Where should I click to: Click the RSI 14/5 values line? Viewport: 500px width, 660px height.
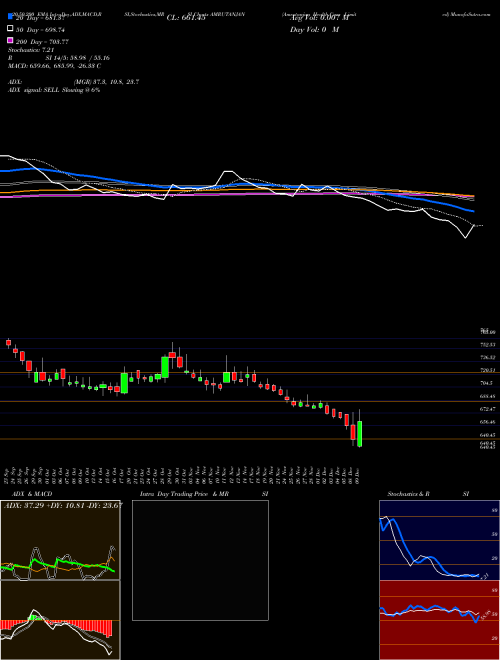pos(59,58)
